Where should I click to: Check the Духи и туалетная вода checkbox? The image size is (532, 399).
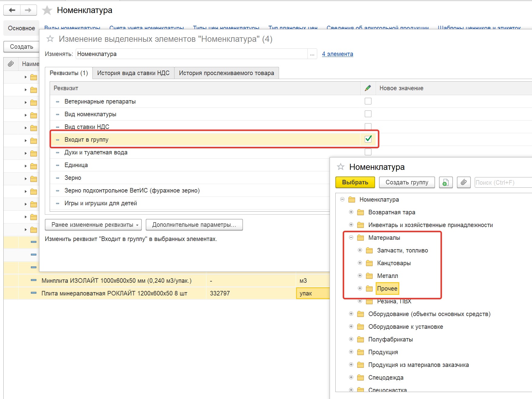[x=368, y=152]
